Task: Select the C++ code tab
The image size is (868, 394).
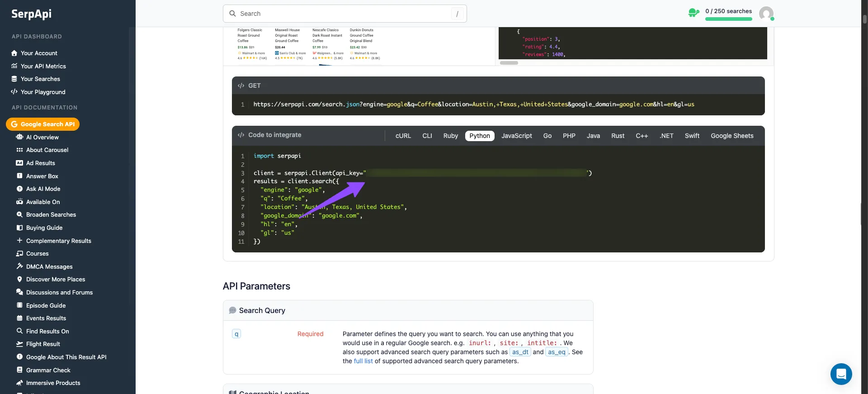Action: [642, 136]
